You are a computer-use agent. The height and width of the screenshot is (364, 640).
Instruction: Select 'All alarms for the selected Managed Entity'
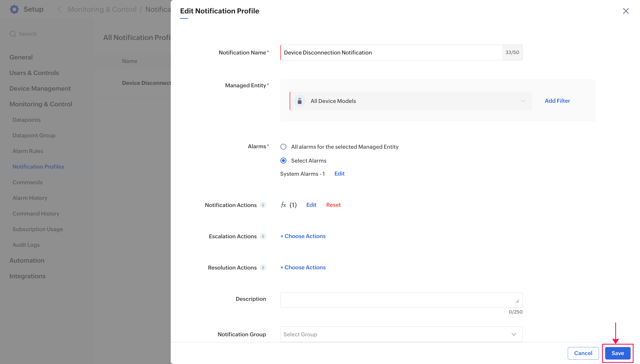[x=283, y=147]
